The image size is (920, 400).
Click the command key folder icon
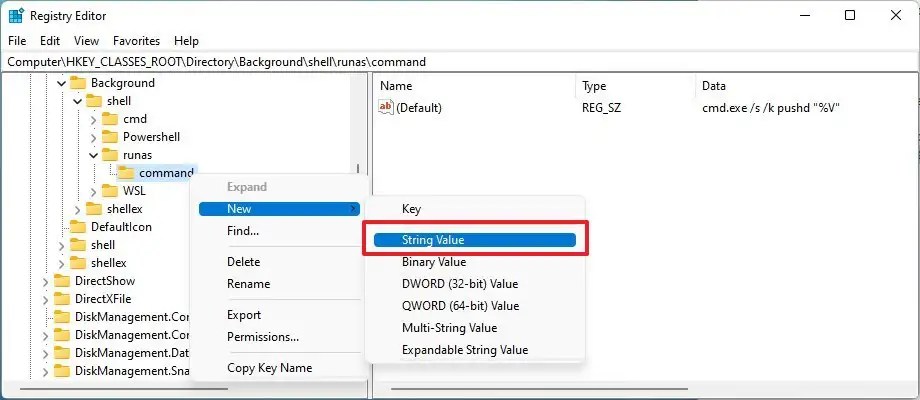126,172
